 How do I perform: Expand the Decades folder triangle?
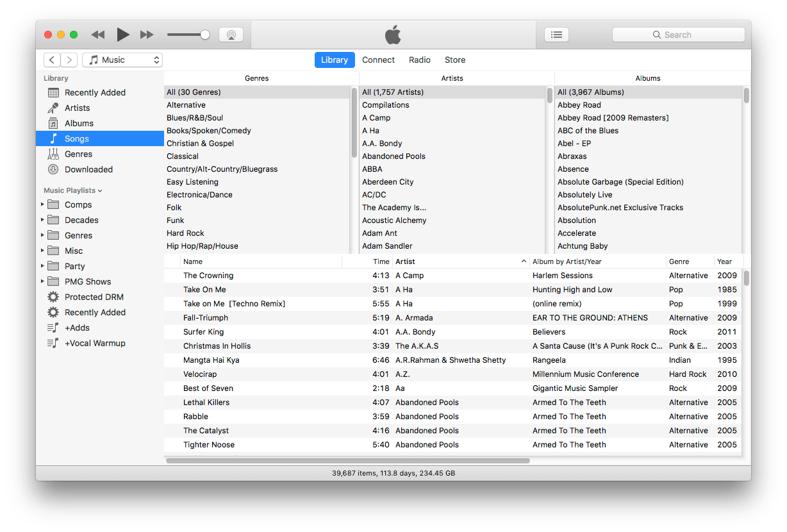tap(42, 220)
